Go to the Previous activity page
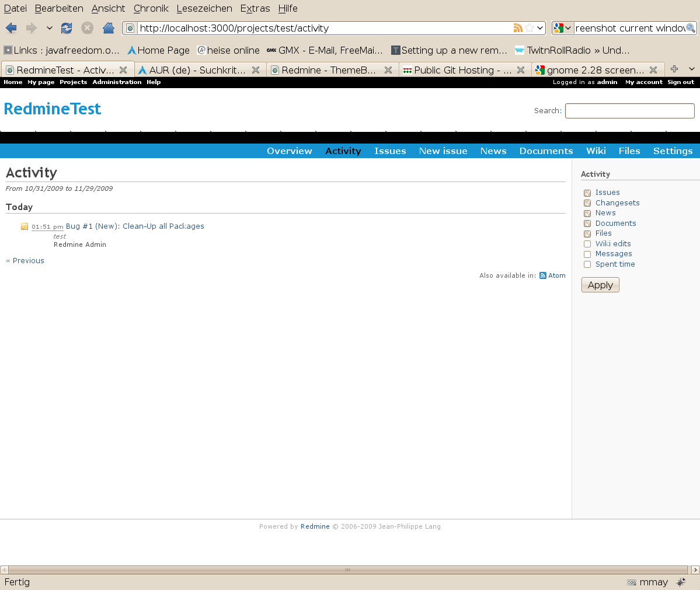Image resolution: width=700 pixels, height=590 pixels. [25, 261]
